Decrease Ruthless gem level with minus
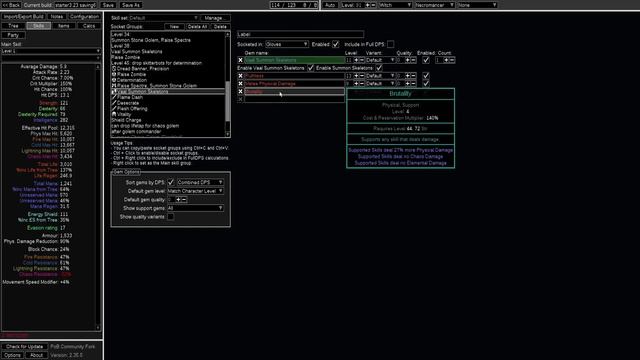This screenshot has width=640, height=360. (x=362, y=76)
